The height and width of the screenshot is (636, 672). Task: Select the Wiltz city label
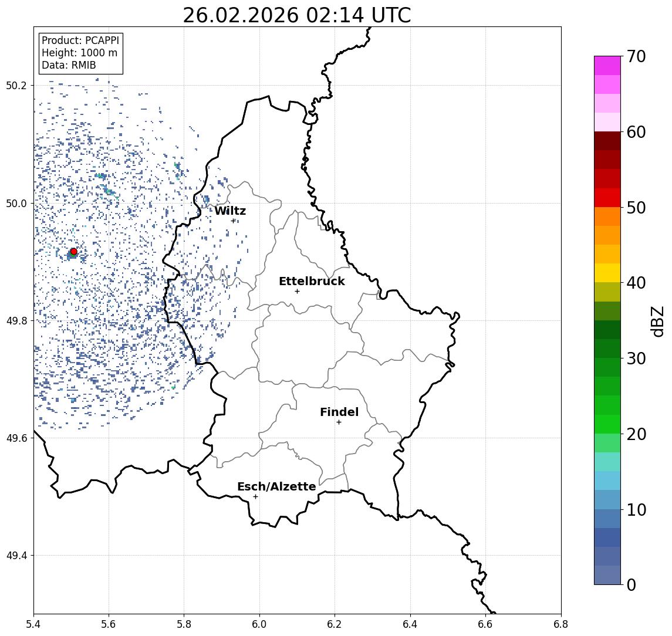tap(230, 211)
